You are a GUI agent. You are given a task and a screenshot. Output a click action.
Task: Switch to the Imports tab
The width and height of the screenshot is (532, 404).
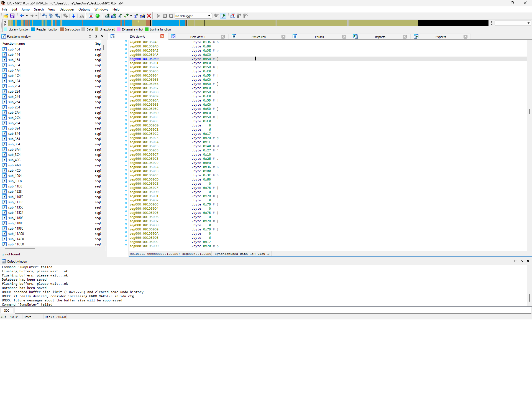380,37
